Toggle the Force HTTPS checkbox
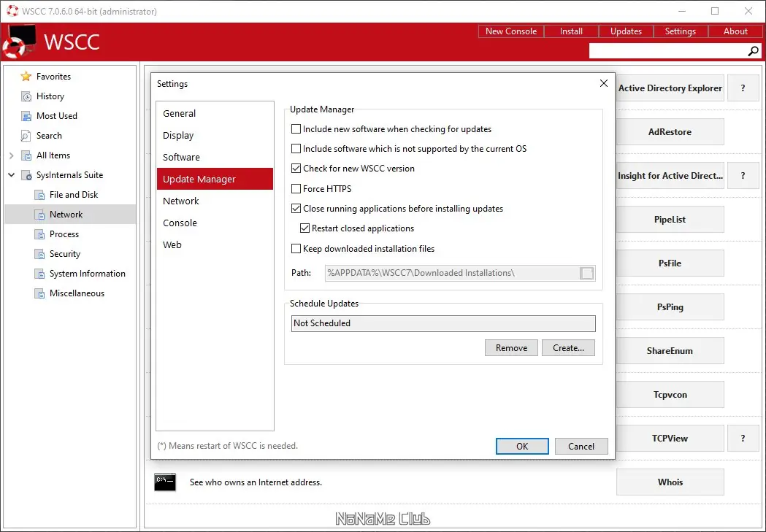766x532 pixels. pos(296,188)
